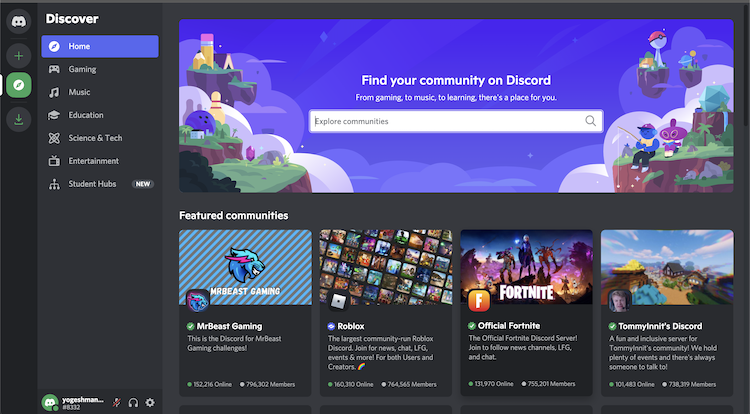This screenshot has width=750, height=414.
Task: Click the Official Fortnite description text
Action: [x=523, y=348]
